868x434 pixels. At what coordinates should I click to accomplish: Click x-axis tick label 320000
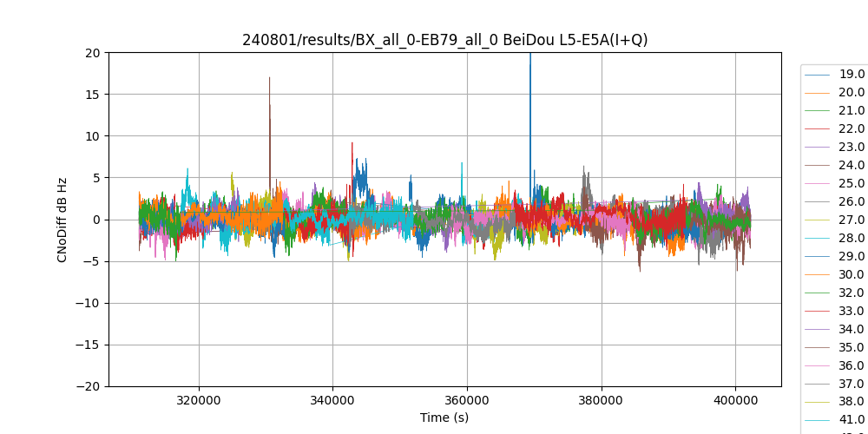199,401
